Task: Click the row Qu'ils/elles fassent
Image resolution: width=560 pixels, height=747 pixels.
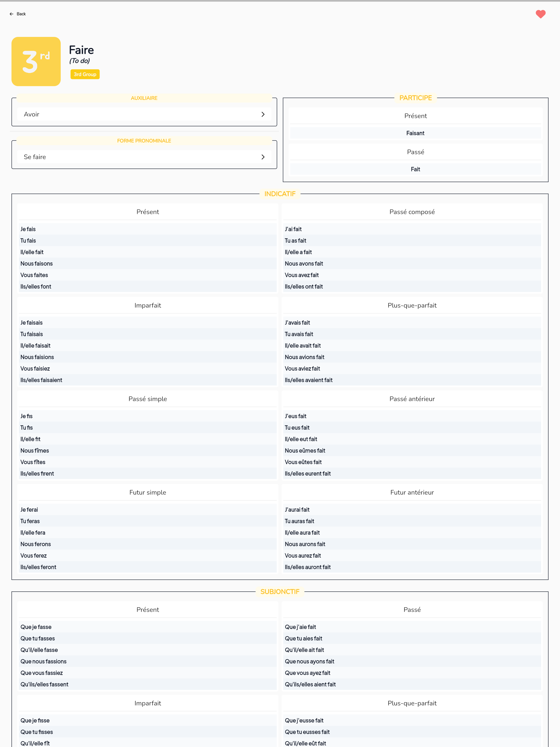Action: click(x=148, y=684)
